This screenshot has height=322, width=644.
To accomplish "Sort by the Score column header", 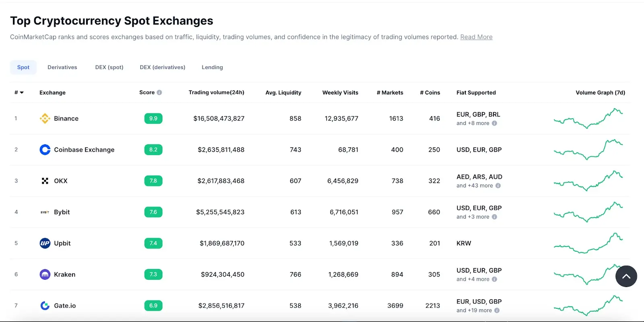I will [x=147, y=92].
